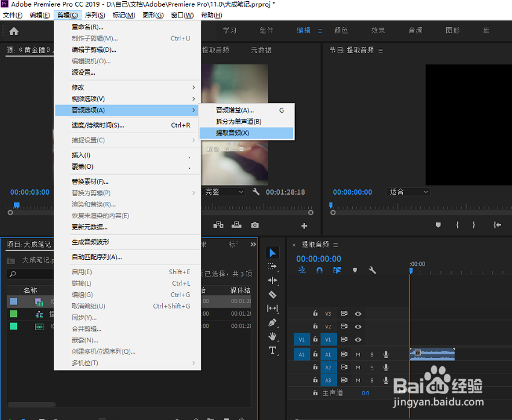Open the 序列 menu
This screenshot has width=512, height=420.
[x=94, y=15]
